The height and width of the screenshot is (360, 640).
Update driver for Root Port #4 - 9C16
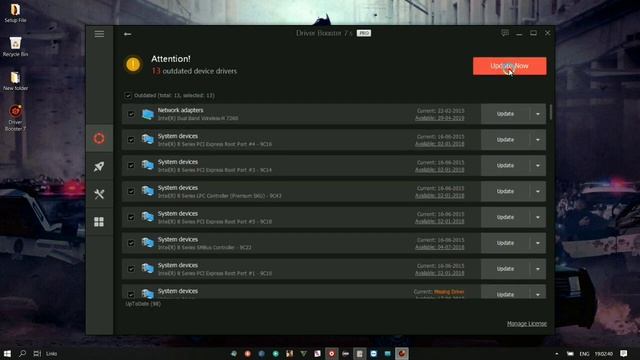tap(505, 140)
